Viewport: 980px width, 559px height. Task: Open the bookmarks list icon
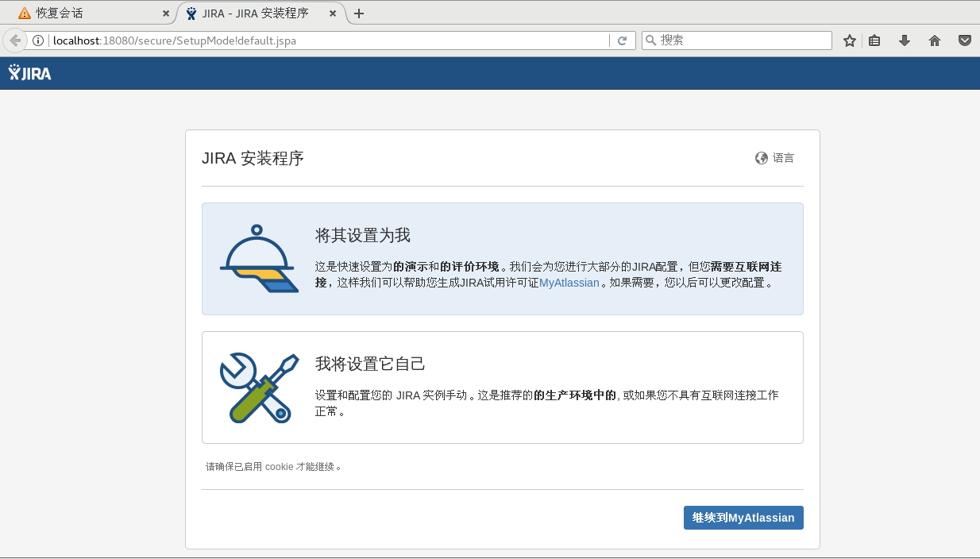tap(874, 40)
